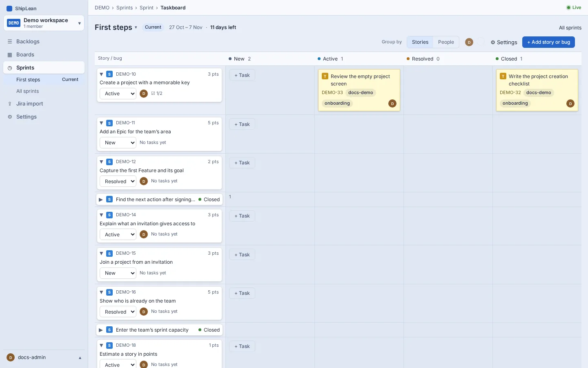Click the story type icon on DEMO-16
Viewport: 588px width, 368px height.
point(109,292)
